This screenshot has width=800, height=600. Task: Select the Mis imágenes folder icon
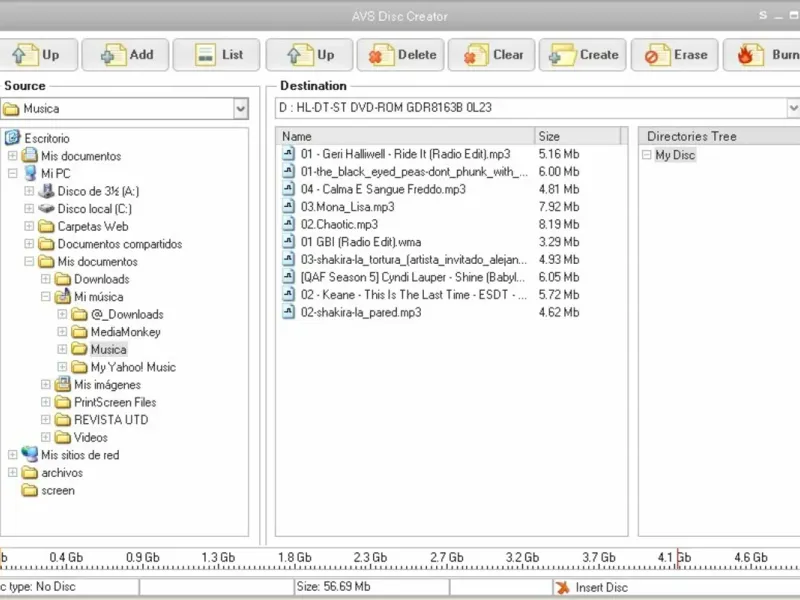[63, 384]
